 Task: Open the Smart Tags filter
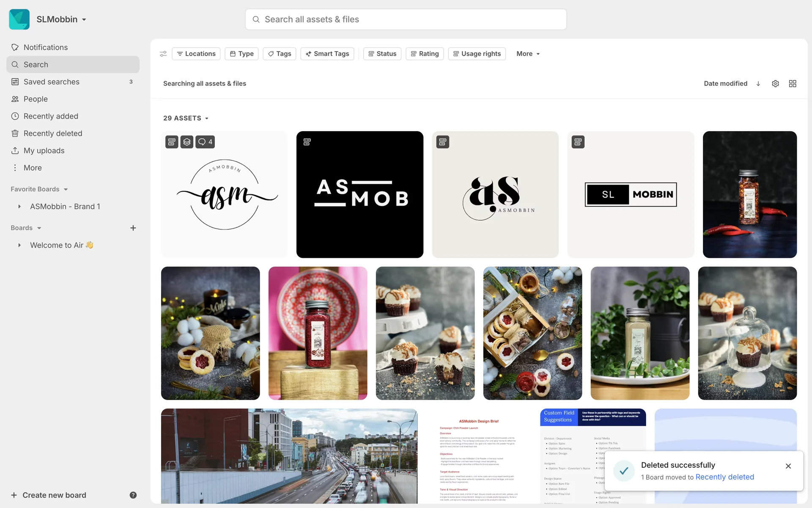[327, 54]
